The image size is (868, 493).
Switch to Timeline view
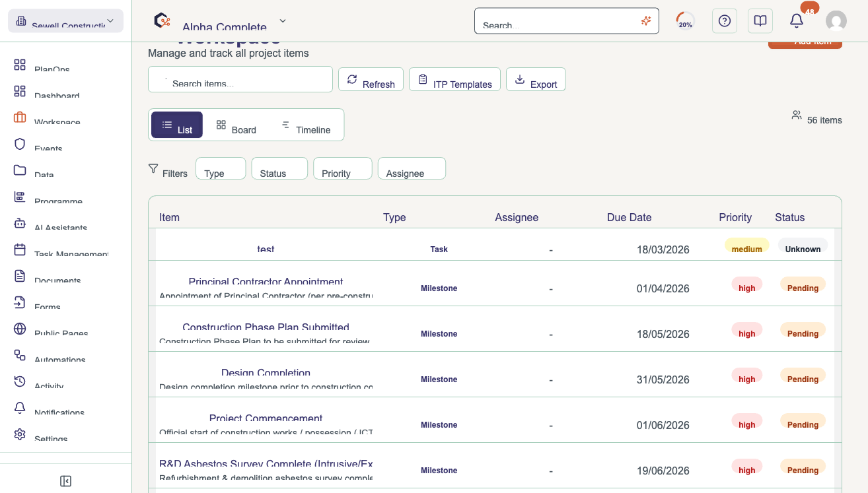click(306, 125)
